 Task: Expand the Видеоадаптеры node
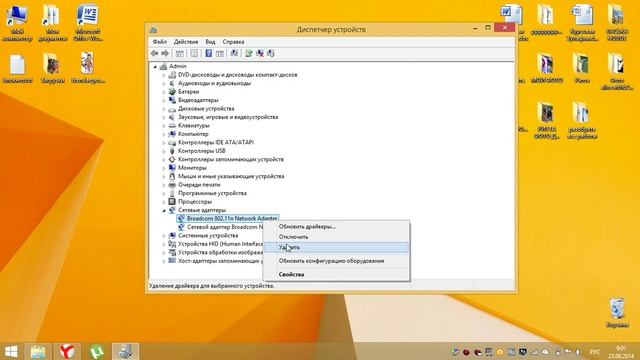(164, 100)
